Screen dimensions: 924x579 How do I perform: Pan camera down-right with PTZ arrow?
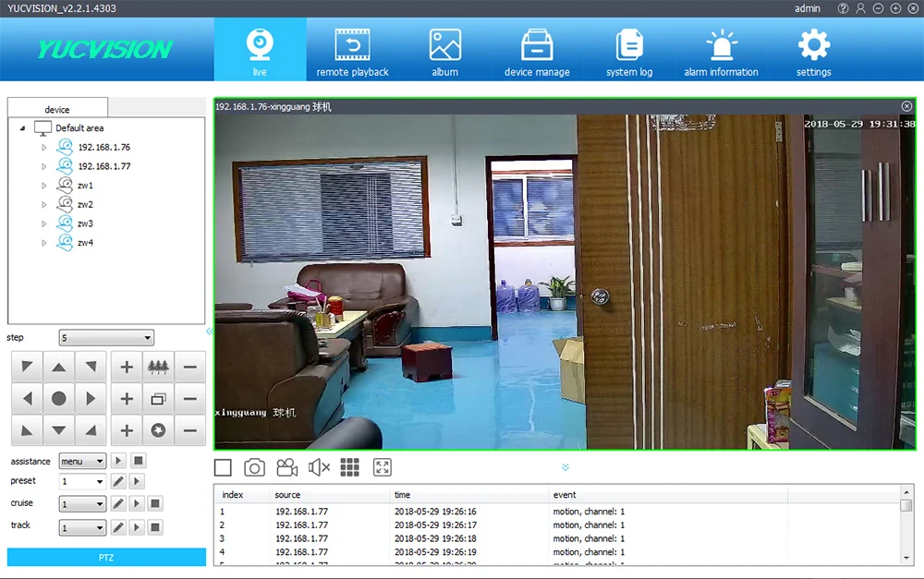[x=91, y=430]
